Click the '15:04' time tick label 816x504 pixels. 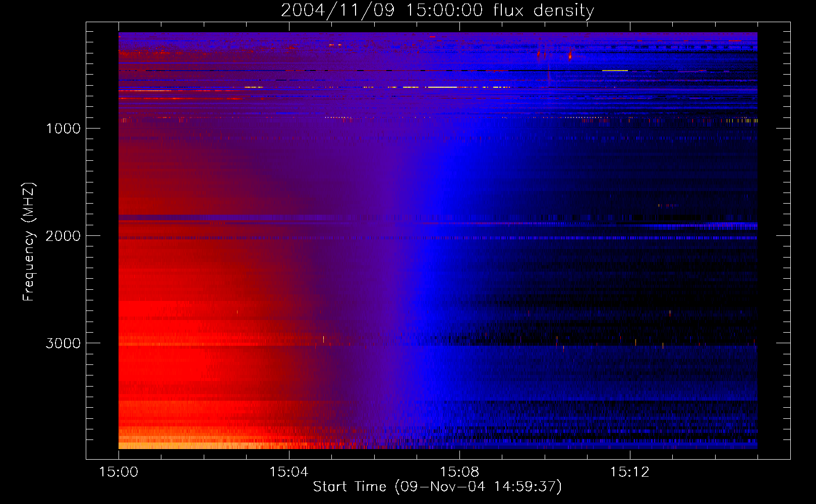point(288,472)
